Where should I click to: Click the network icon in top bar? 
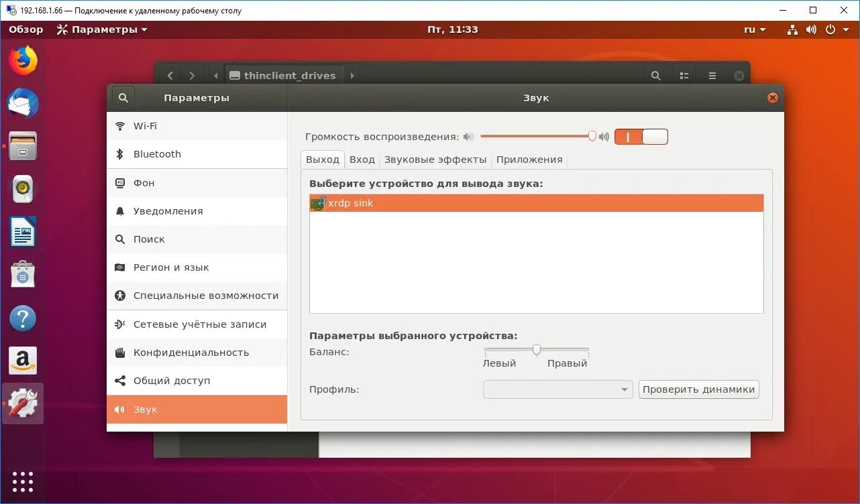pos(792,29)
